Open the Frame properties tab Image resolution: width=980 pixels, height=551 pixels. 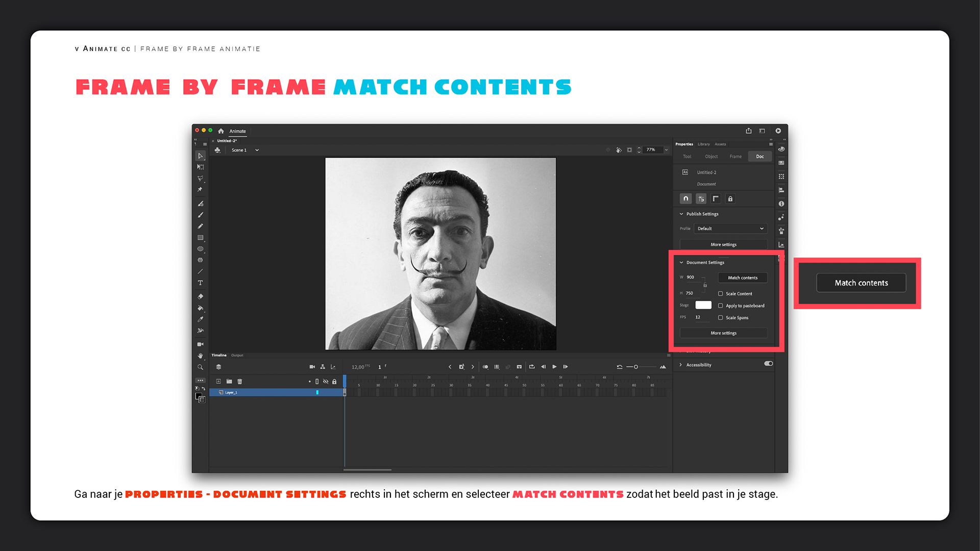(x=735, y=157)
